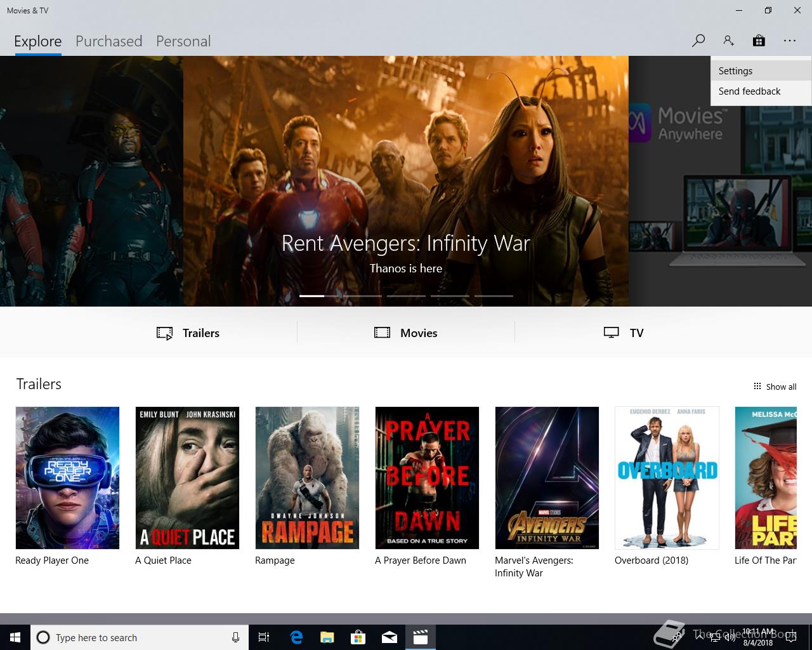This screenshot has height=650, width=812.
Task: Open Mail app from taskbar
Action: pos(390,637)
